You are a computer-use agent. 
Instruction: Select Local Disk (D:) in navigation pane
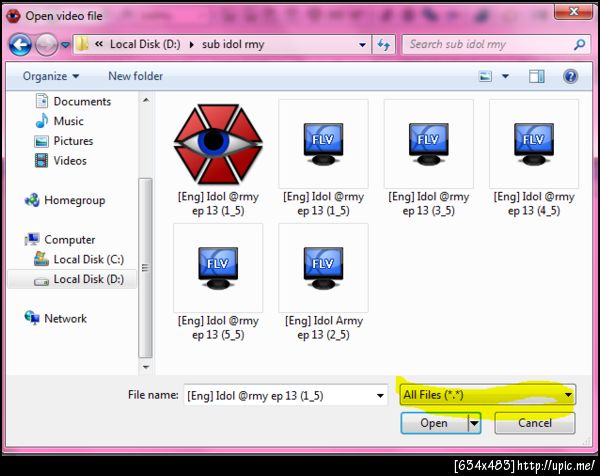(x=72, y=279)
